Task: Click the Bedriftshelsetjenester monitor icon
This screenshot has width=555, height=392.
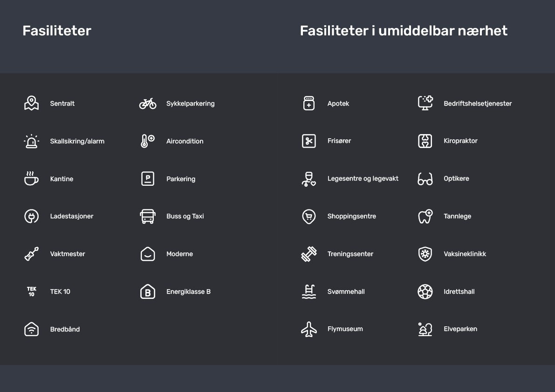Action: click(x=425, y=103)
